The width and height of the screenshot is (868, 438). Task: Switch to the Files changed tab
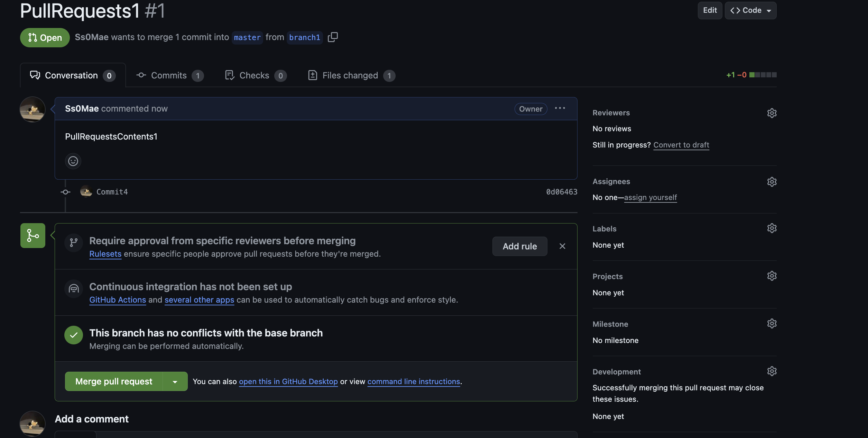[x=351, y=75]
